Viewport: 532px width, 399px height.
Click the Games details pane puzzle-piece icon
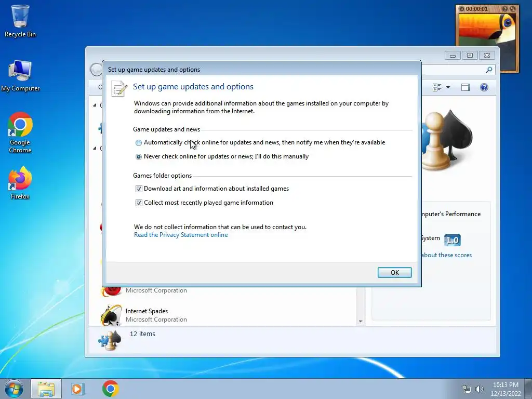(110, 340)
